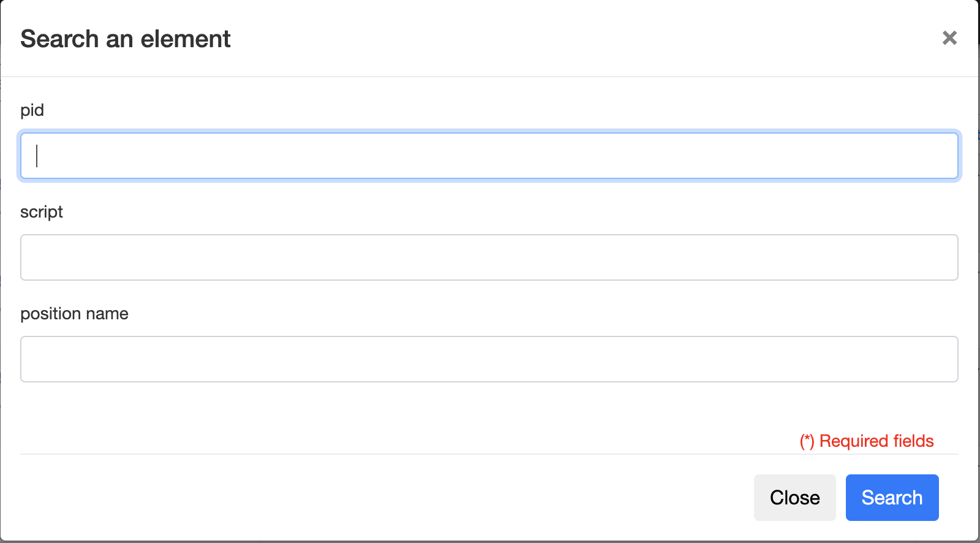The image size is (980, 543).
Task: Hit the X in the dialog header
Action: click(x=949, y=38)
